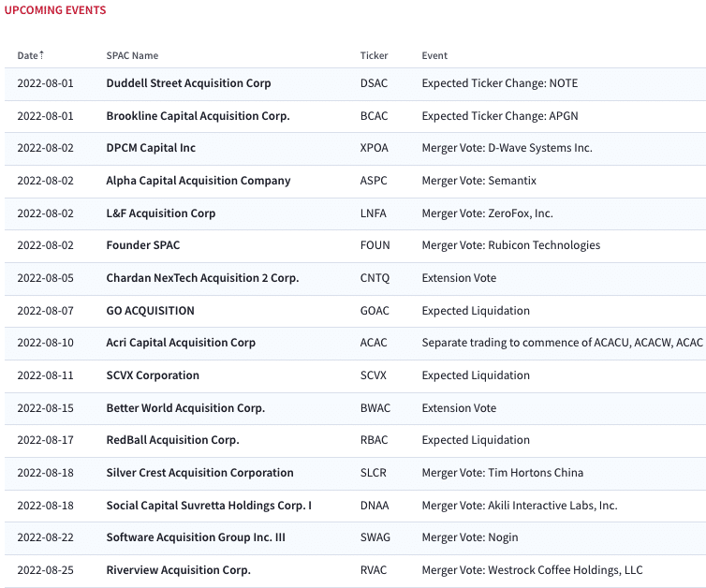
Task: Open DPCM Capital Inc entry
Action: [151, 148]
